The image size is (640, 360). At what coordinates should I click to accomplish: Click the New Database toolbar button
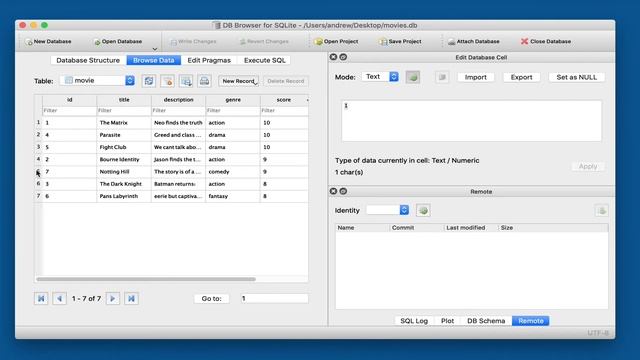click(x=48, y=42)
